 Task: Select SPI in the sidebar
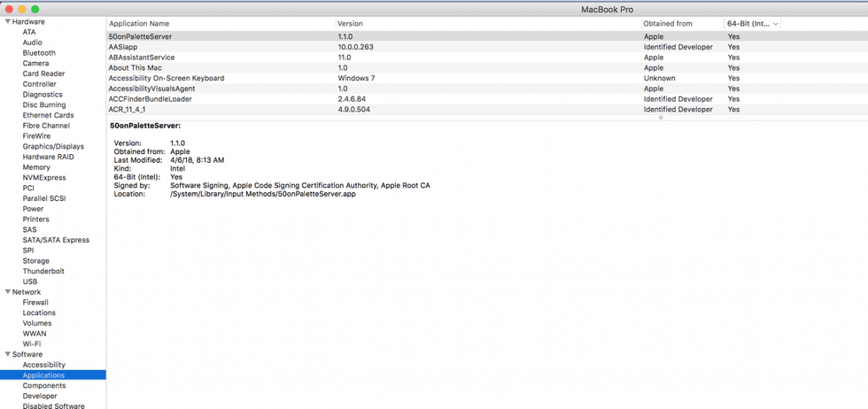click(28, 251)
